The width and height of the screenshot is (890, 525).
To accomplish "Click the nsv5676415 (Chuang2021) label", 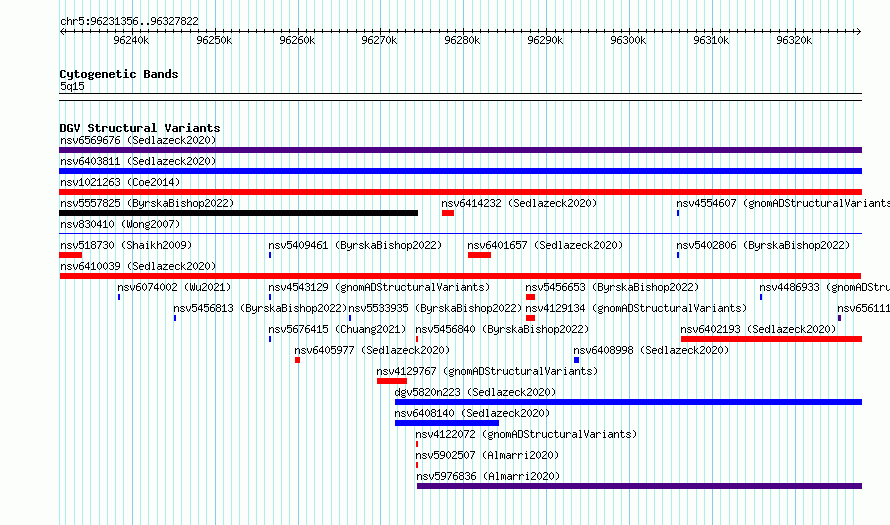I will (x=337, y=329).
